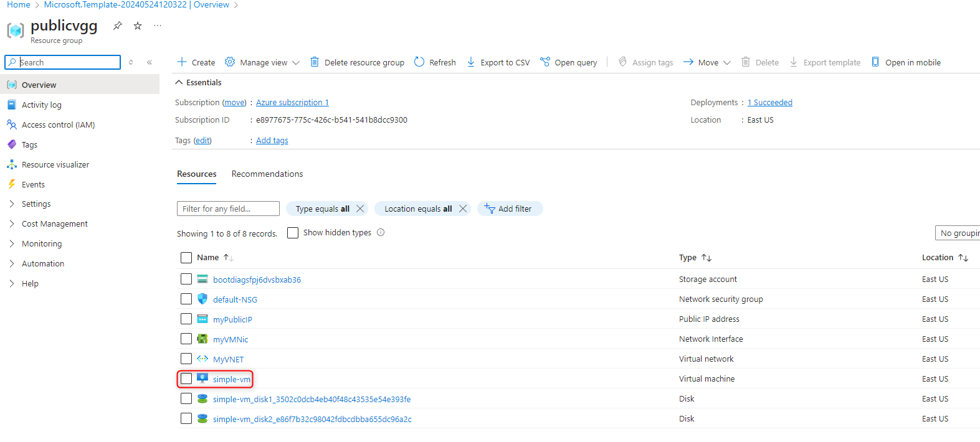Remove the Type equals all filter
The image size is (980, 442).
[360, 209]
